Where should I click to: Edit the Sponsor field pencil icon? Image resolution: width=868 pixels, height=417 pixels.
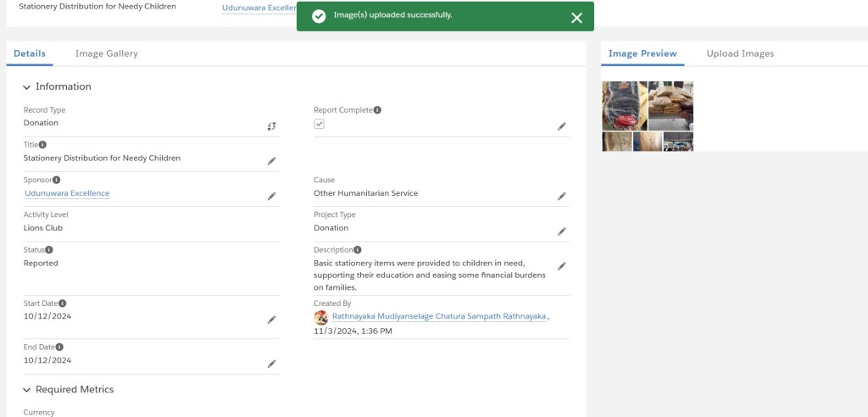coord(271,196)
